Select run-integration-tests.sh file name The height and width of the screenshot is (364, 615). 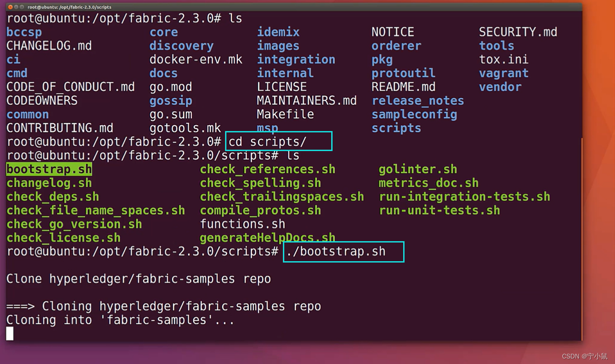click(x=465, y=197)
